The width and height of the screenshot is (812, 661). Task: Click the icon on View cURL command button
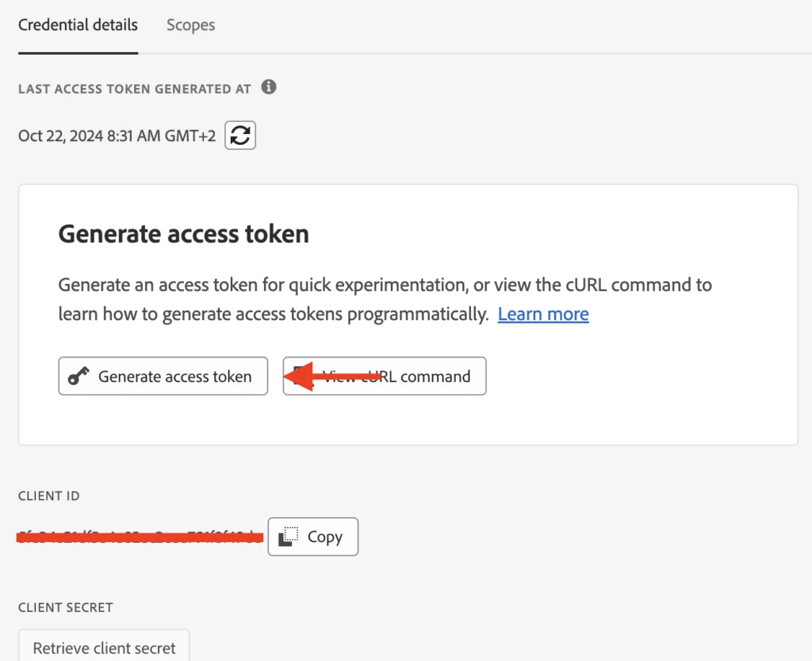coord(300,376)
